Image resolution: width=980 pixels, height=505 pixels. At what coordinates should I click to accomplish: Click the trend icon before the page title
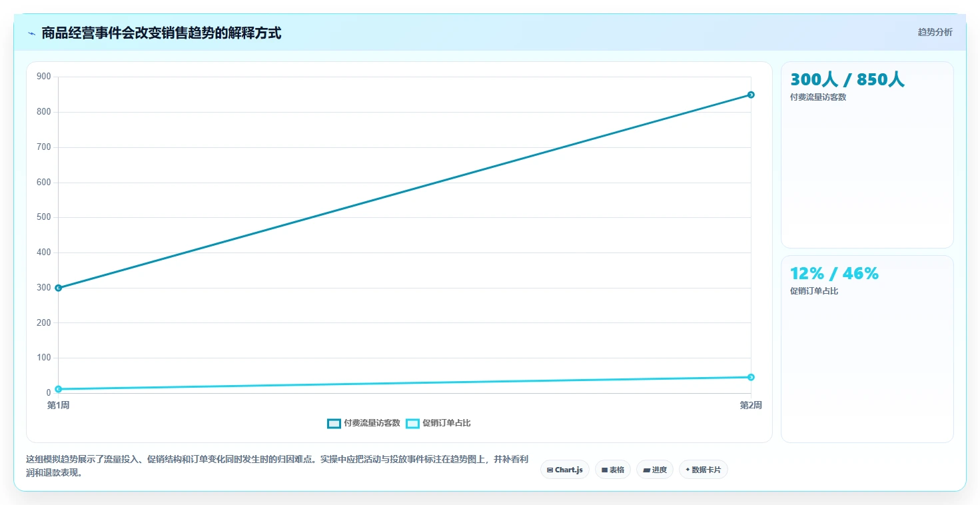(31, 33)
